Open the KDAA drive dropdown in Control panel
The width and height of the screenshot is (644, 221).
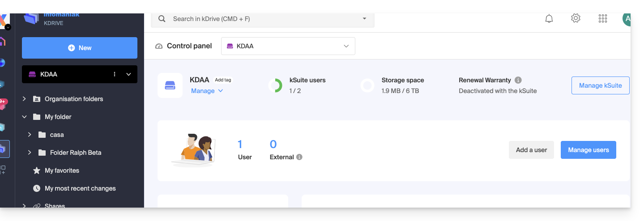pyautogui.click(x=288, y=46)
